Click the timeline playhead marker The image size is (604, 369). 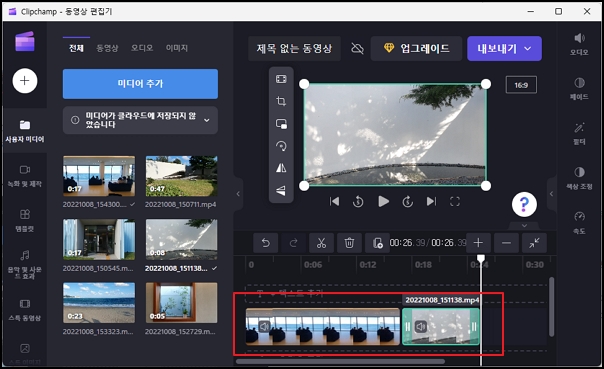coord(481,258)
